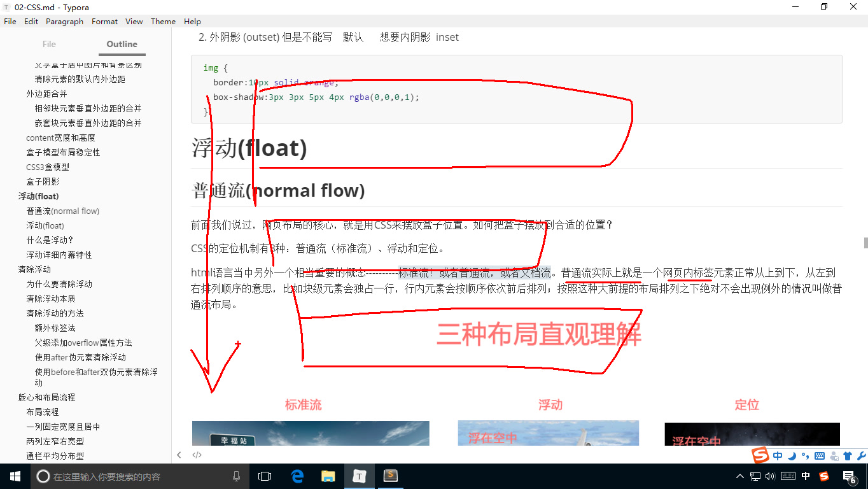The height and width of the screenshot is (489, 868).
Task: Switch to Sublime Text on the taskbar
Action: click(x=390, y=476)
